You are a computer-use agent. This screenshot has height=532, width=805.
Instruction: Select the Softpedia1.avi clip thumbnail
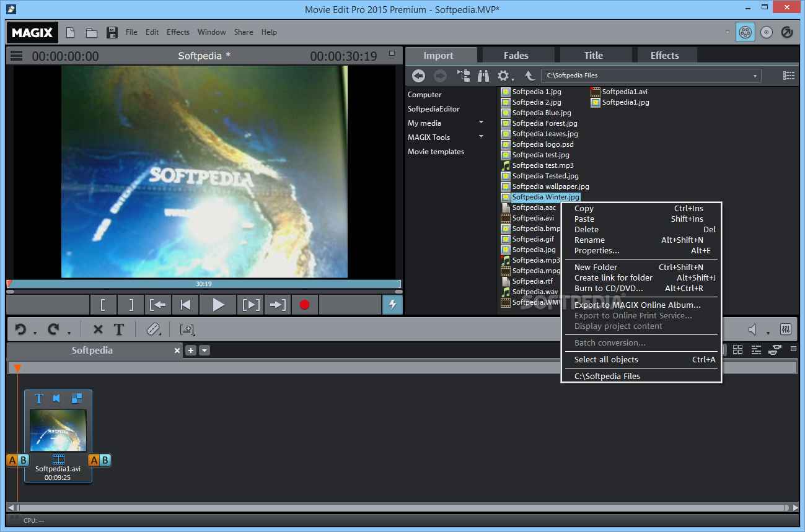(x=58, y=430)
